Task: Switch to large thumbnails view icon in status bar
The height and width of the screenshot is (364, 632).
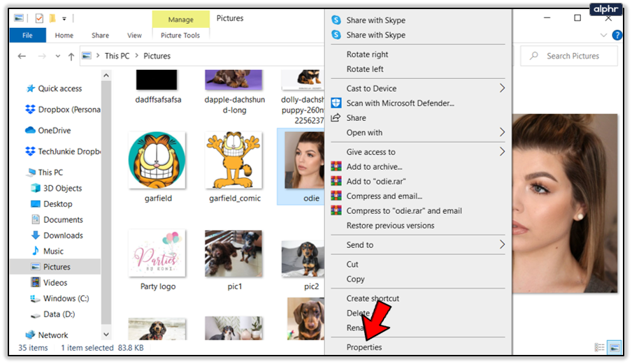Action: point(615,347)
